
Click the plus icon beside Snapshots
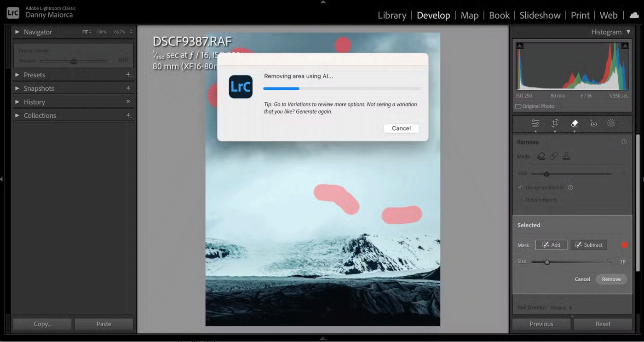click(128, 88)
